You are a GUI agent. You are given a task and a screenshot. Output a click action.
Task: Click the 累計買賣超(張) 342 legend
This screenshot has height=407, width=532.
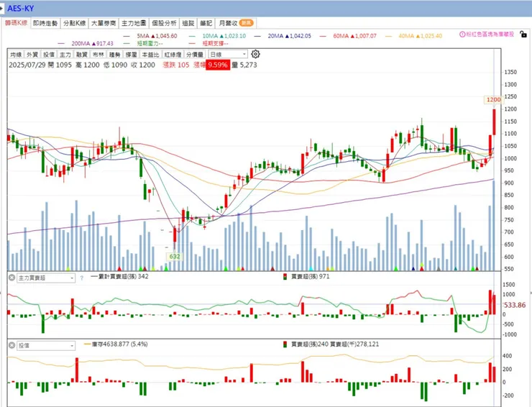click(x=120, y=276)
